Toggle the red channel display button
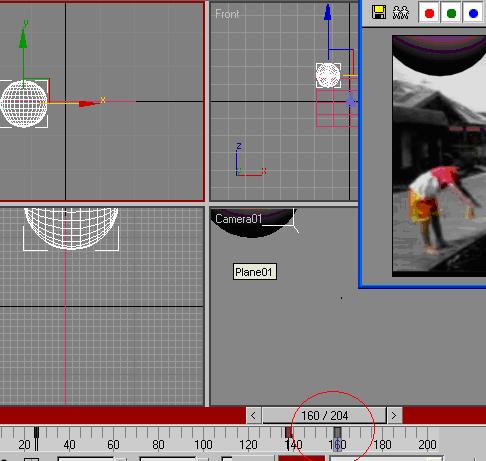The height and width of the screenshot is (461, 486). click(429, 13)
